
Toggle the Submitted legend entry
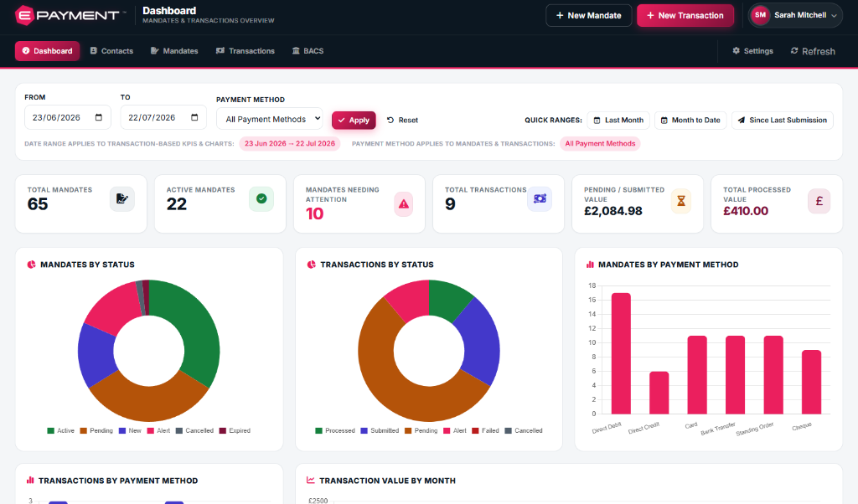[380, 431]
